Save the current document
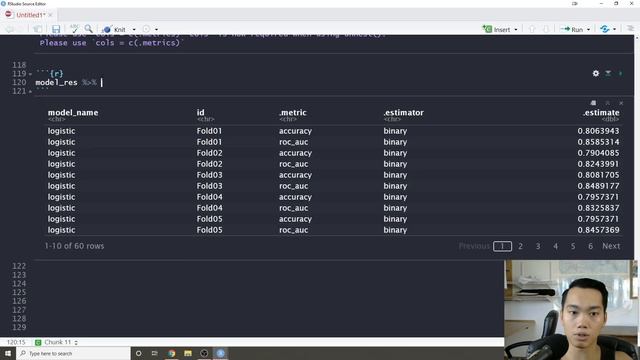 (56, 29)
